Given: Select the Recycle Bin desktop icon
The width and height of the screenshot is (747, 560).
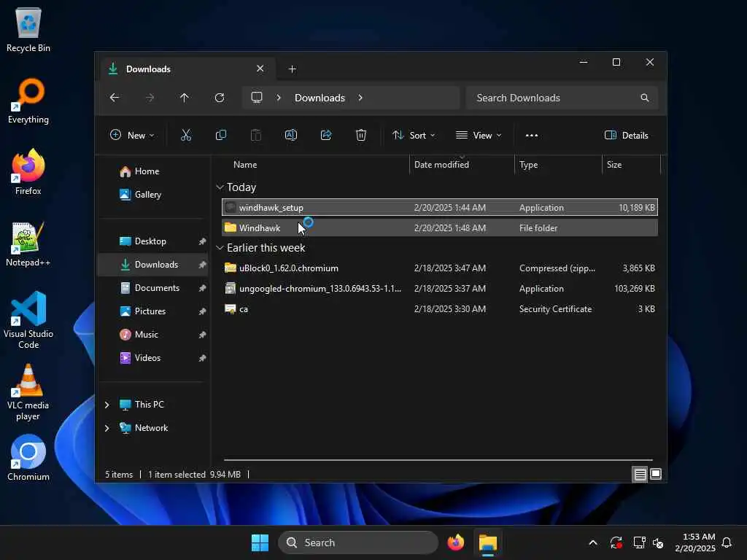Looking at the screenshot, I should pyautogui.click(x=28, y=29).
